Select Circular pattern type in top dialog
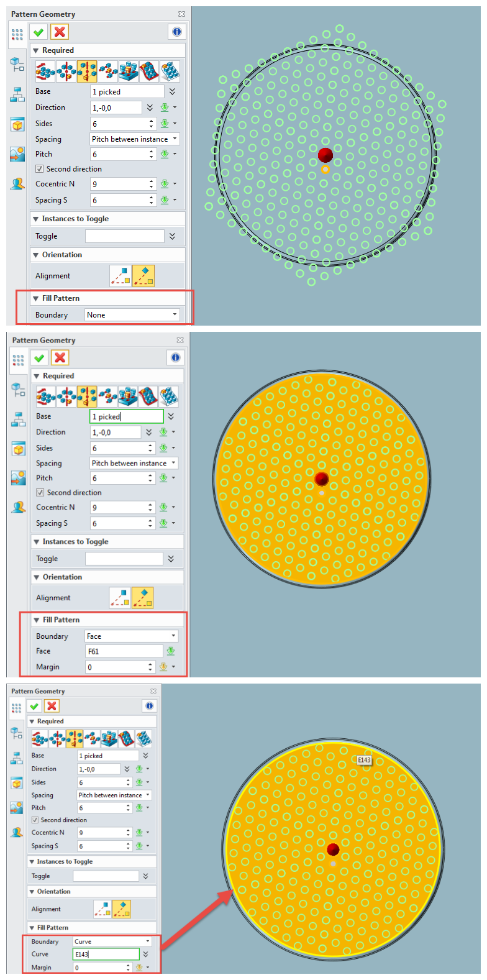This screenshot has height=980, width=487. click(66, 71)
